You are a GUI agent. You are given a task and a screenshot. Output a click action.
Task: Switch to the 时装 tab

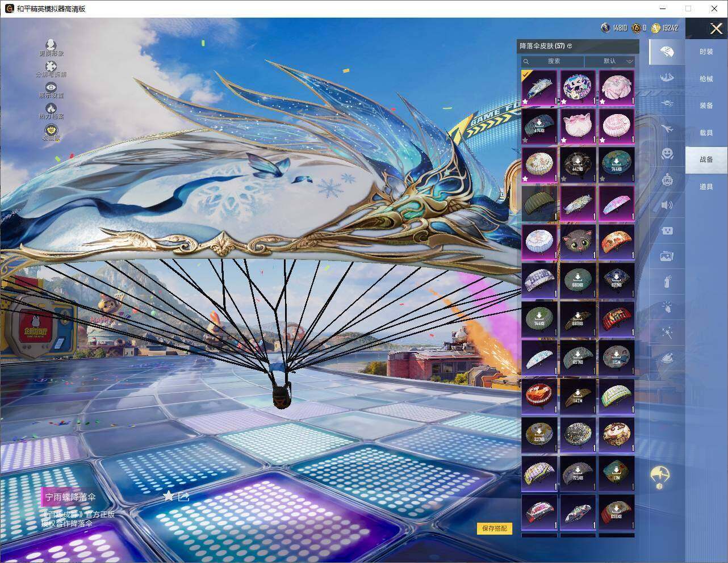pos(706,52)
